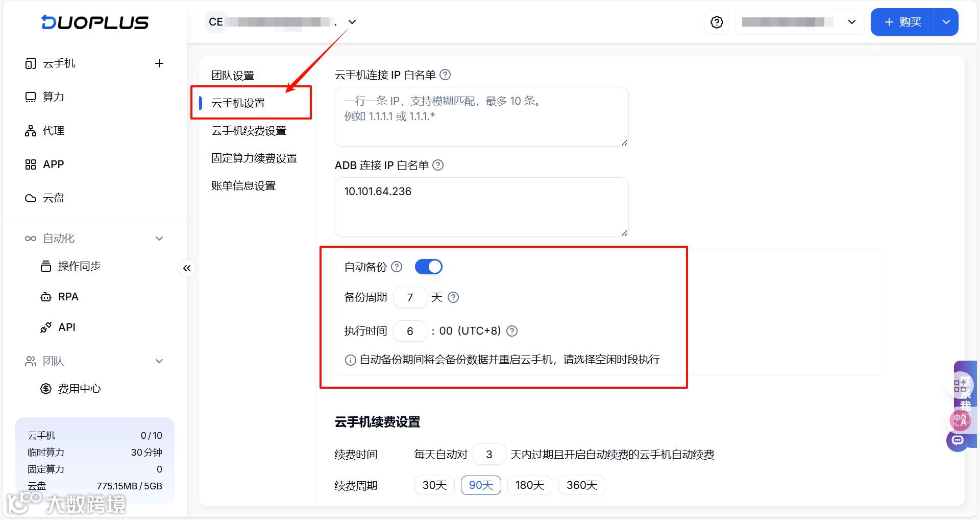Click help icon next to 执行时间 UTC+8
This screenshot has width=980, height=520.
(512, 331)
